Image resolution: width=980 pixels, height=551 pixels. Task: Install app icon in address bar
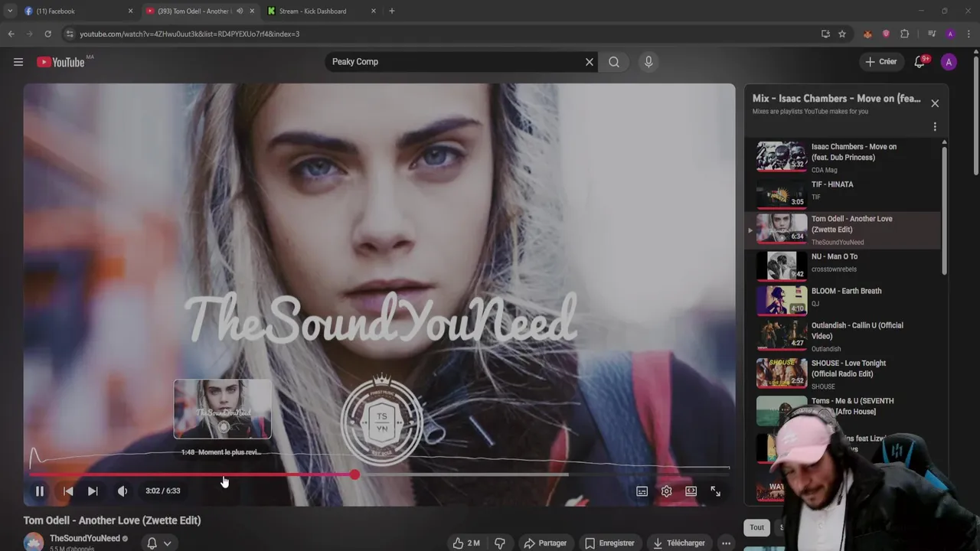pyautogui.click(x=825, y=34)
